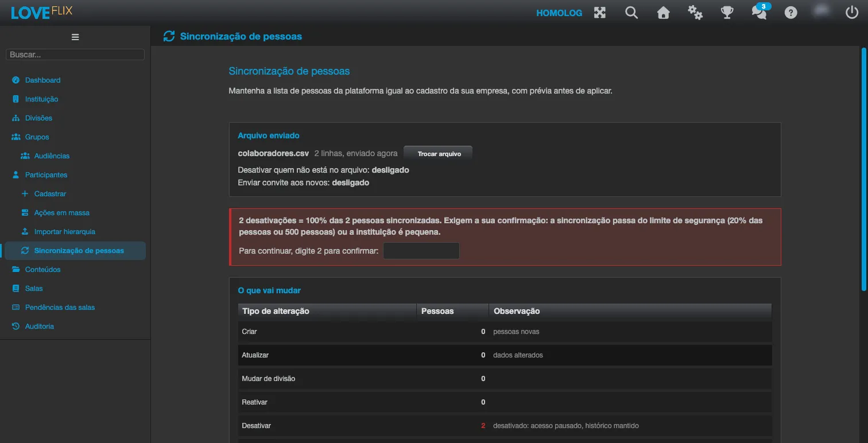Viewport: 868px width, 443px height.
Task: Focus the Buscar sidebar search field
Action: click(x=75, y=55)
